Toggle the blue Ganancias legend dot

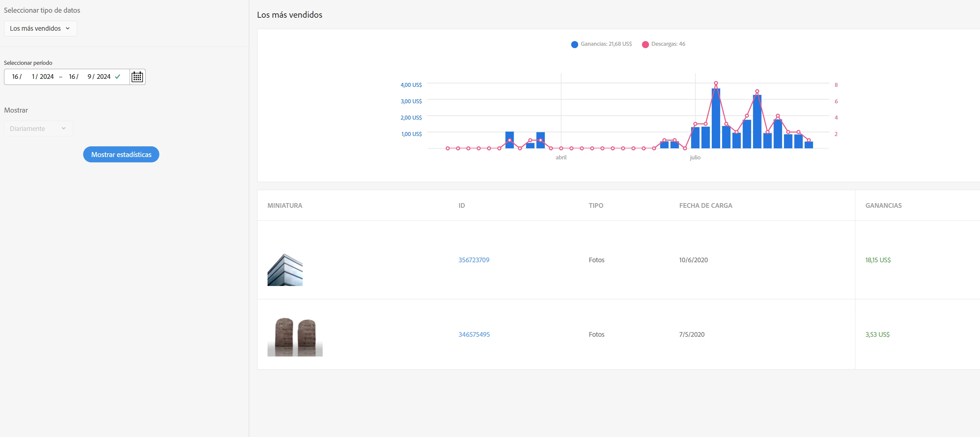tap(574, 44)
